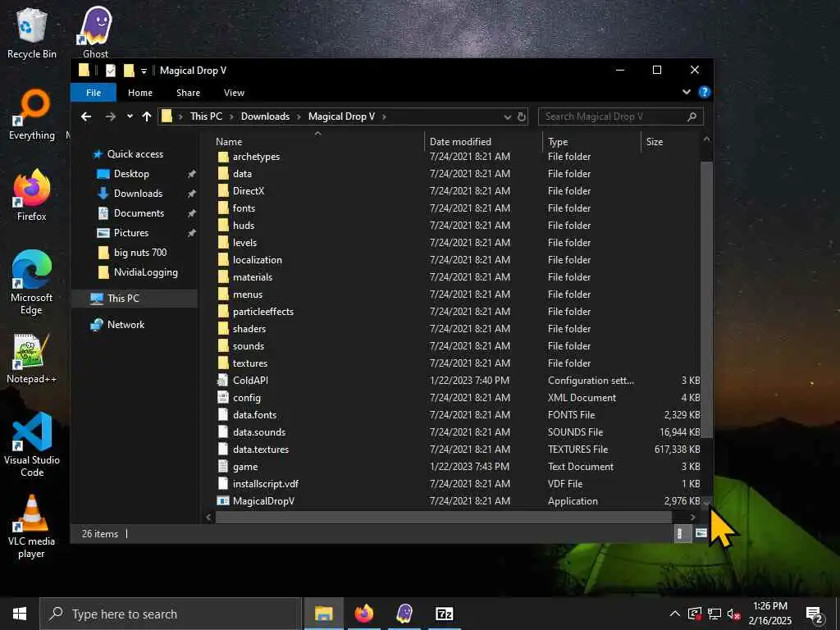Click the taskbar Type here to search box
840x630 pixels.
pos(171,614)
